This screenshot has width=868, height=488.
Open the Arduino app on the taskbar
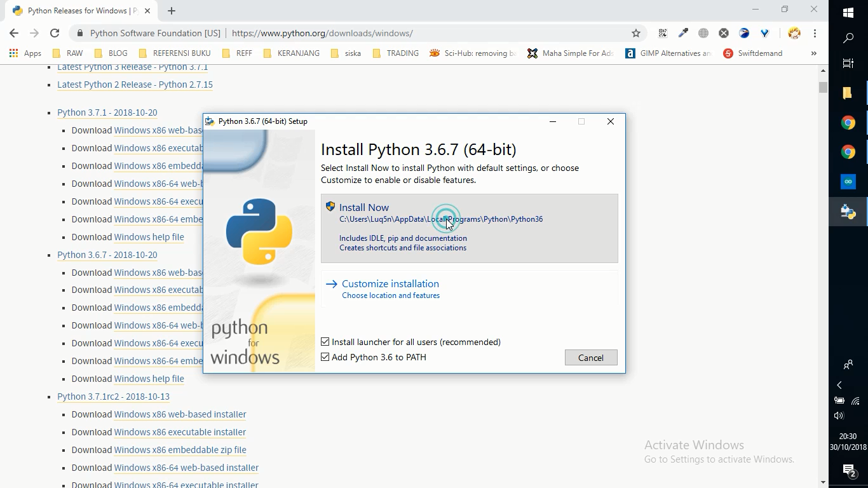tap(848, 182)
